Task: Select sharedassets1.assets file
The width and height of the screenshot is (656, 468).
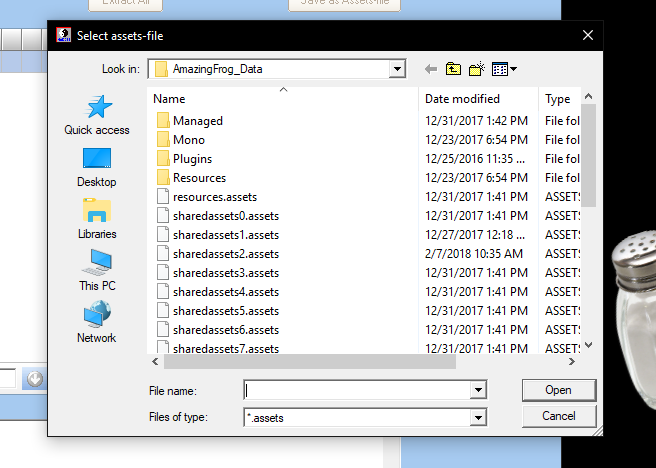Action: (x=226, y=235)
